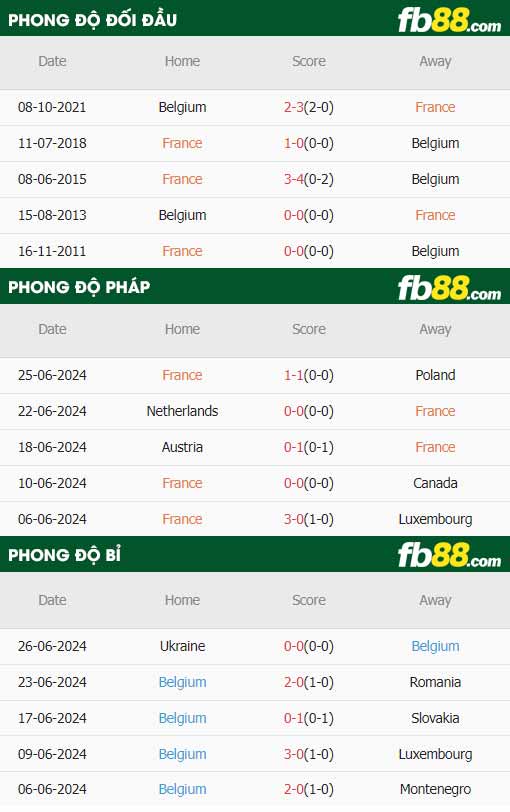Viewport: 510px width, 812px height.
Task: Select the Canada team in the 10-06-2024 row
Action: (x=435, y=483)
